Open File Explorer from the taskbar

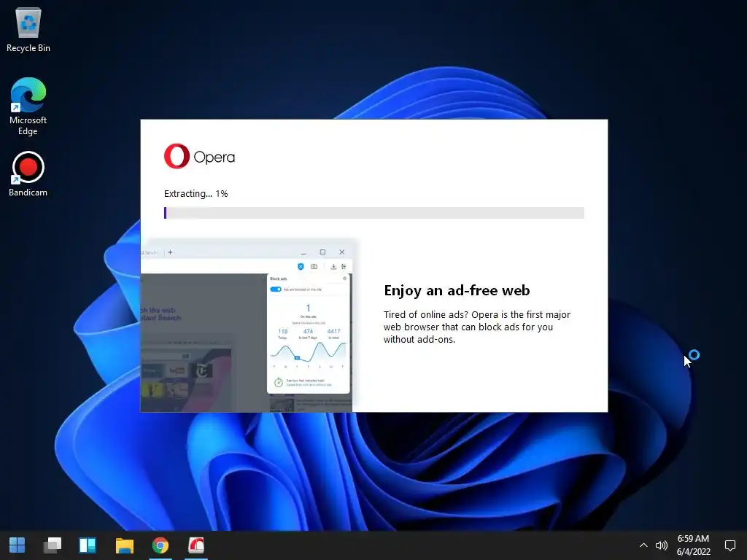coord(124,545)
